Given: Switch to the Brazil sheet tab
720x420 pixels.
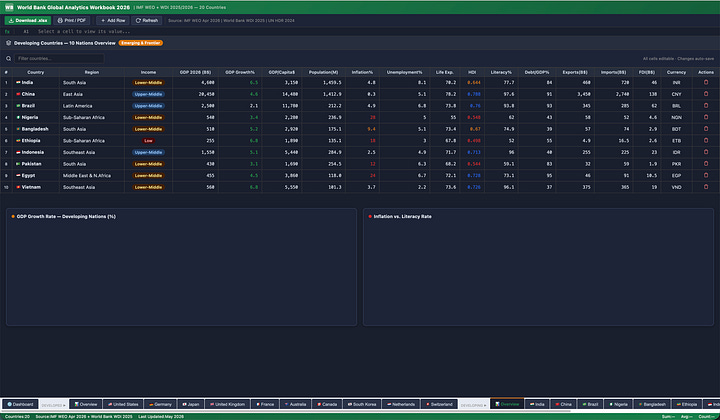Looking at the screenshot, I should pos(590,404).
